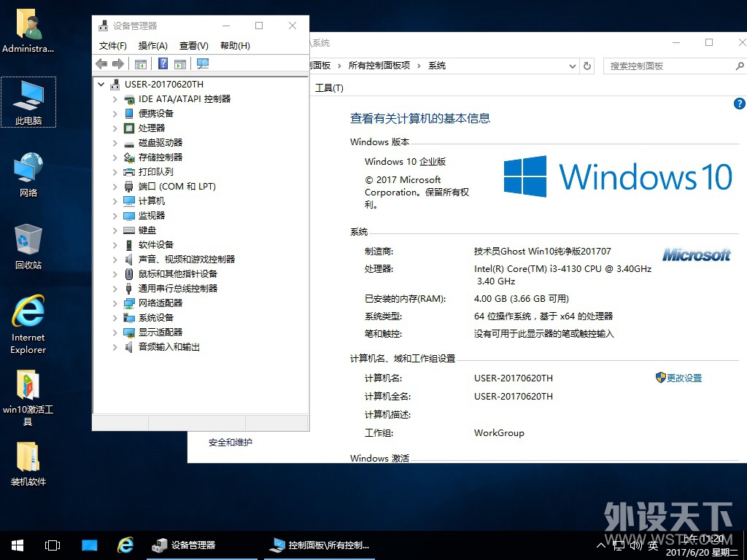Click the 搜索控制面板 search field

pos(673,66)
